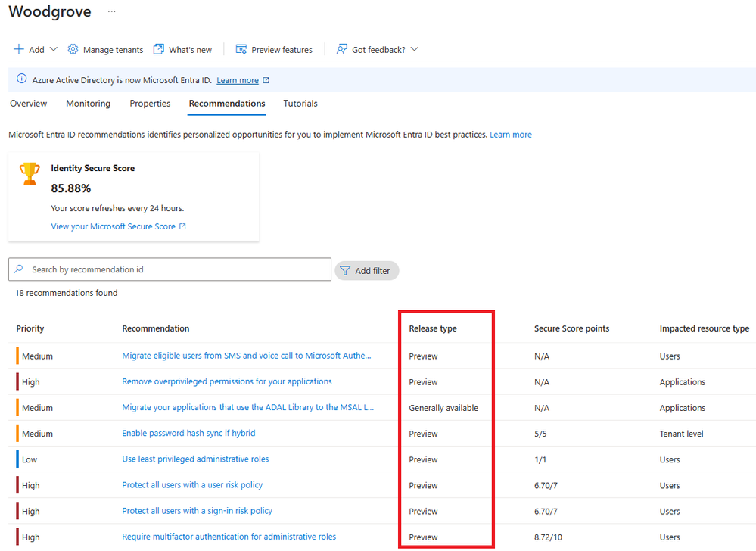Click the Identity Secure Score trophy icon

pyautogui.click(x=30, y=173)
